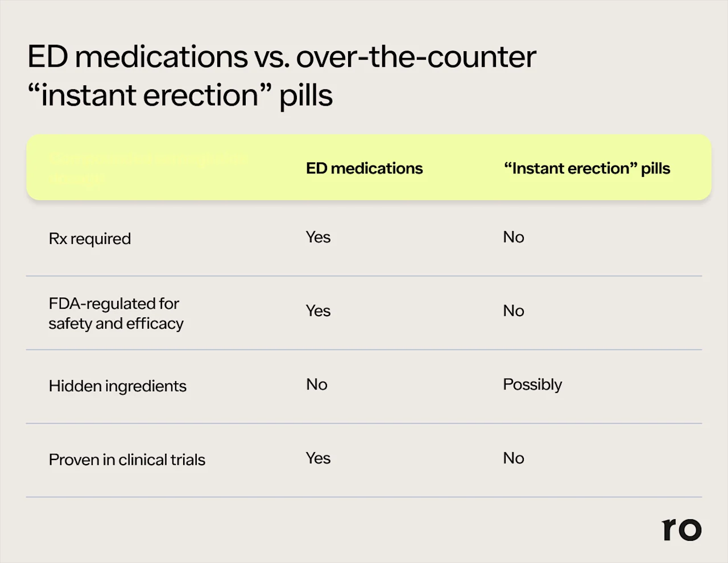The height and width of the screenshot is (563, 728).
Task: Click the infographic title heading
Action: (x=282, y=76)
